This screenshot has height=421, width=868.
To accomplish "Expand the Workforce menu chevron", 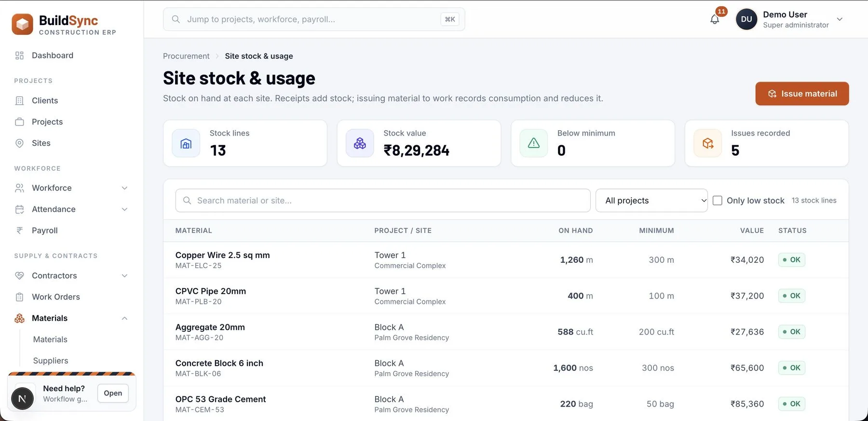I will (x=124, y=188).
